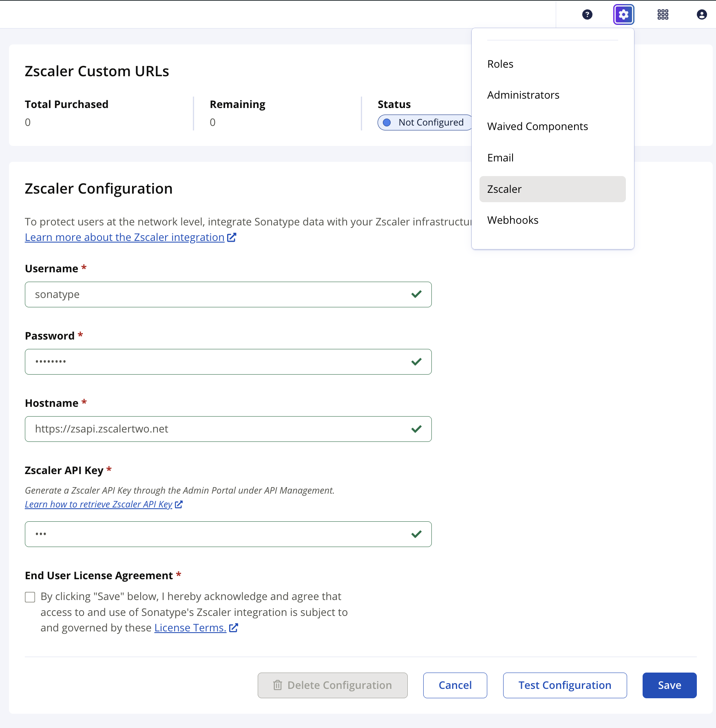Click the Total Purchased label
The image size is (716, 728).
coord(66,104)
